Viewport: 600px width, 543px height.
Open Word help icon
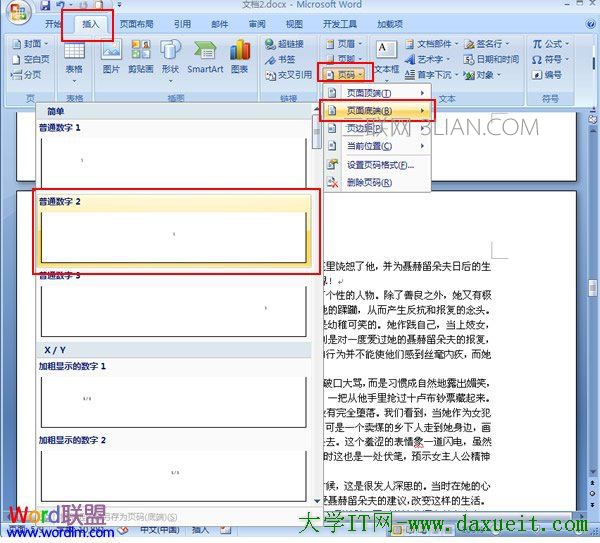coord(590,24)
